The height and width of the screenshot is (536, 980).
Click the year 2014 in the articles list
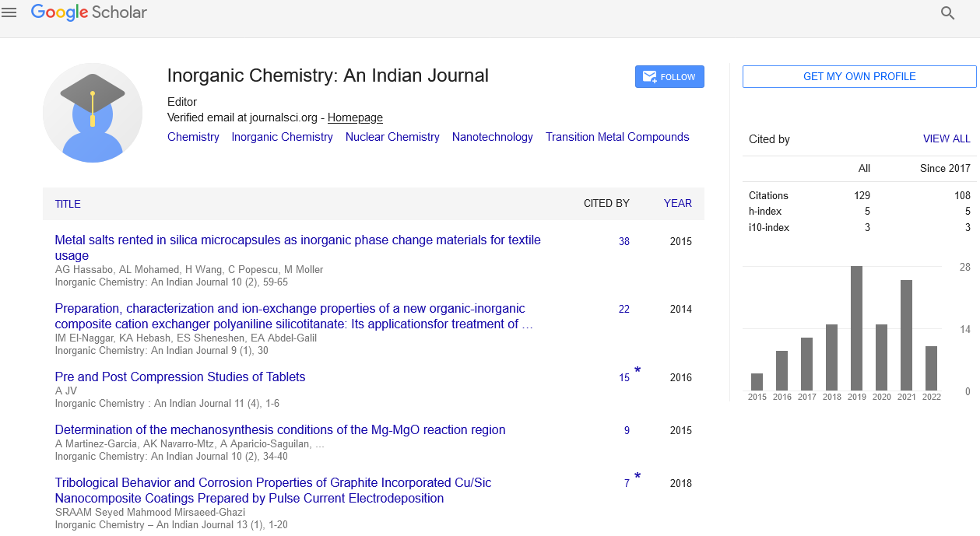click(681, 309)
